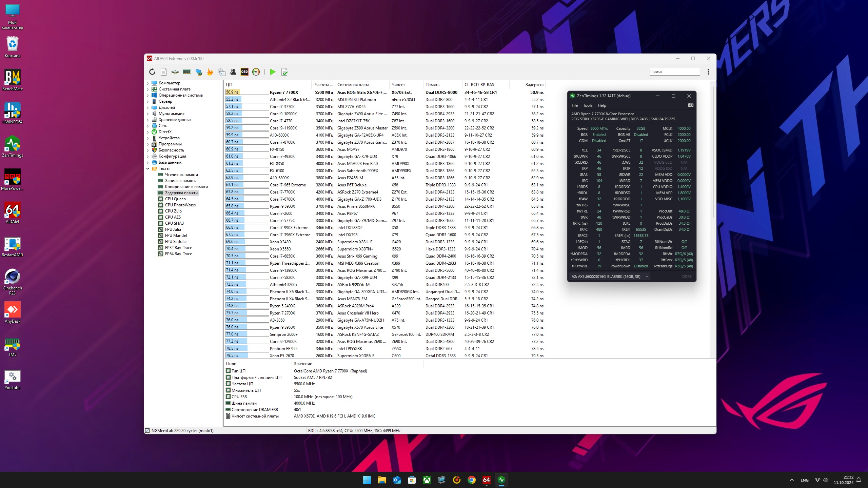Collapse the Тесты tree node
This screenshot has width=868, height=488.
tap(148, 168)
